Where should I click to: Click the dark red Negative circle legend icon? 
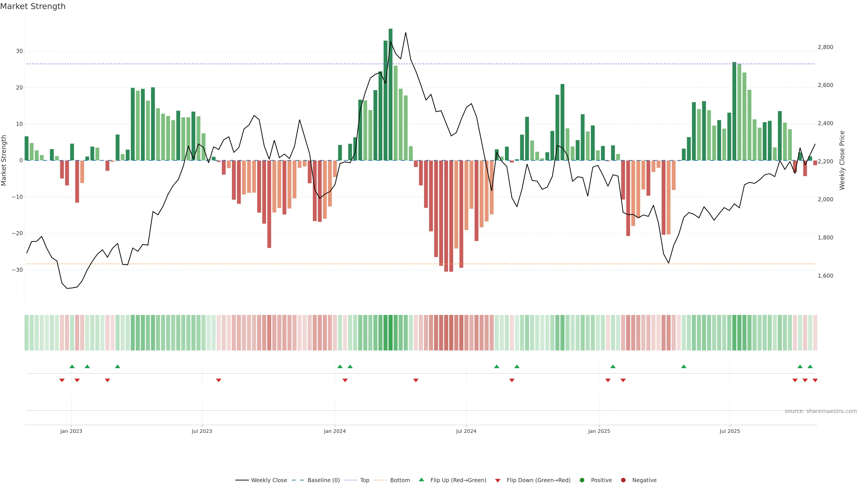click(x=623, y=480)
